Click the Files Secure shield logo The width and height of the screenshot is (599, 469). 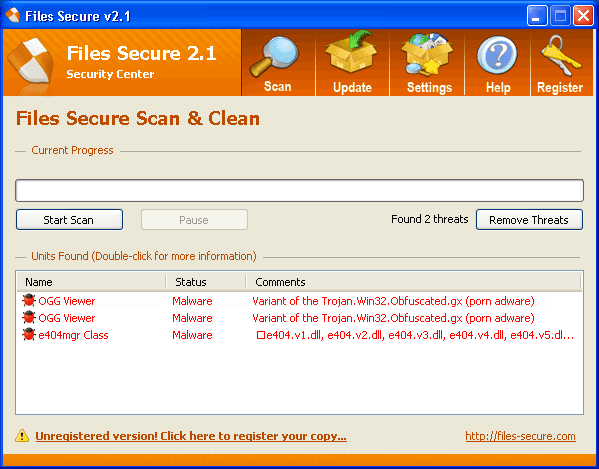coord(31,61)
